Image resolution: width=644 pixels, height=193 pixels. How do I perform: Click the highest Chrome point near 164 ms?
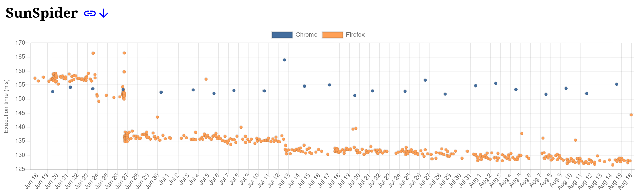[284, 60]
